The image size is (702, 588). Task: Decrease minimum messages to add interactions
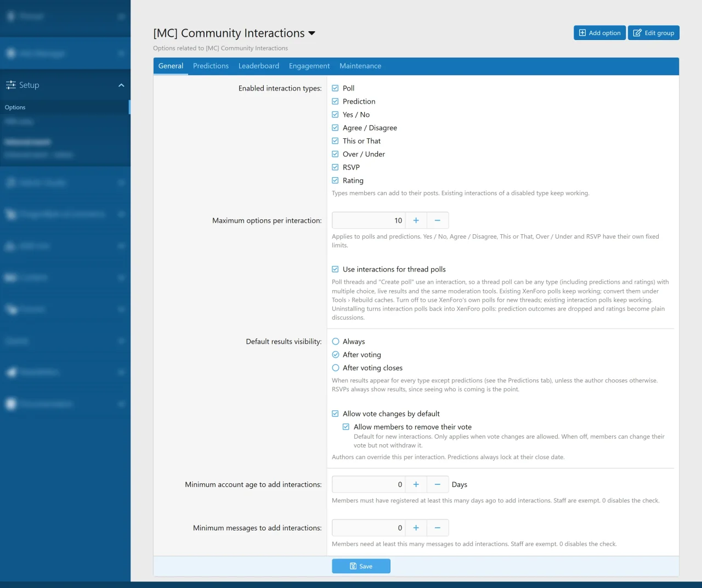(x=438, y=528)
